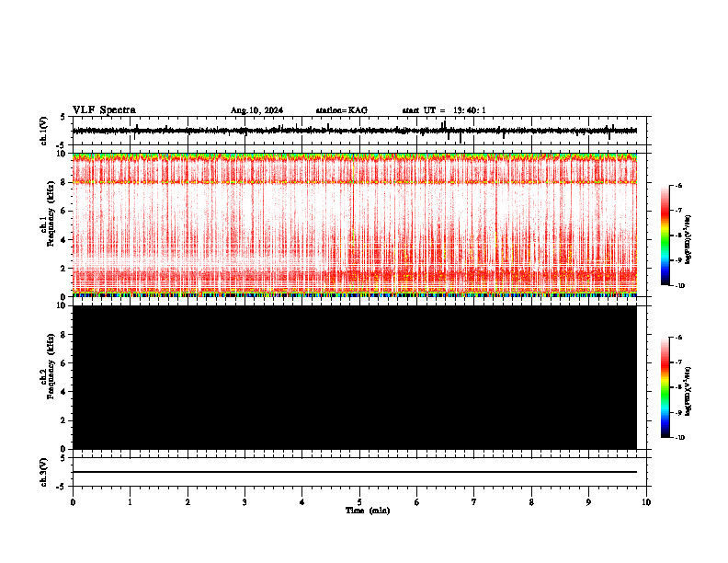728x563 pixels.
Task: Click the 'VLF Spectra' title text
Action: pyautogui.click(x=104, y=110)
